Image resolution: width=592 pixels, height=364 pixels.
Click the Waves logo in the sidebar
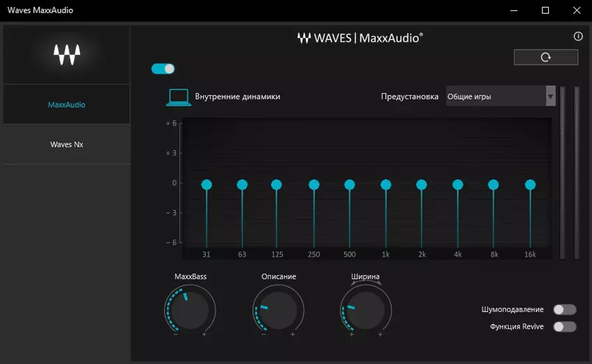(67, 54)
